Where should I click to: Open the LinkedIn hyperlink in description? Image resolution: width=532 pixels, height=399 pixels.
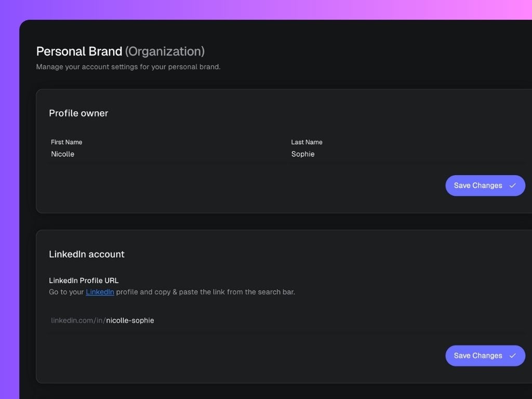point(100,292)
